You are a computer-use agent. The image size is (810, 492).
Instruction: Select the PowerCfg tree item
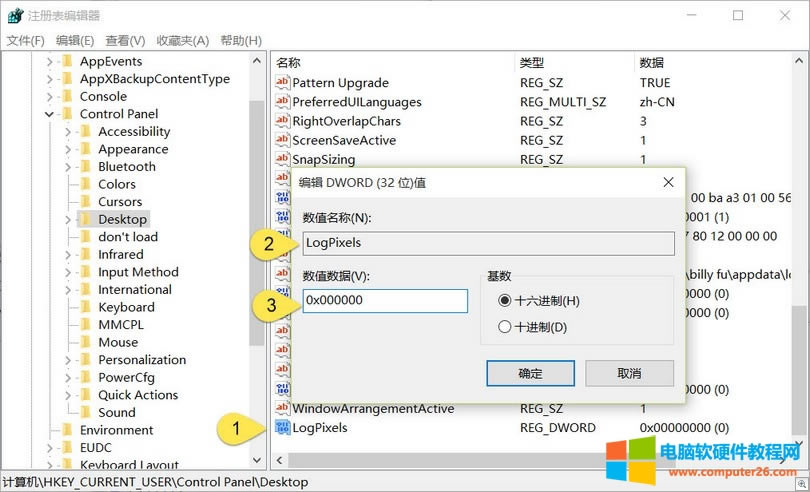[127, 378]
